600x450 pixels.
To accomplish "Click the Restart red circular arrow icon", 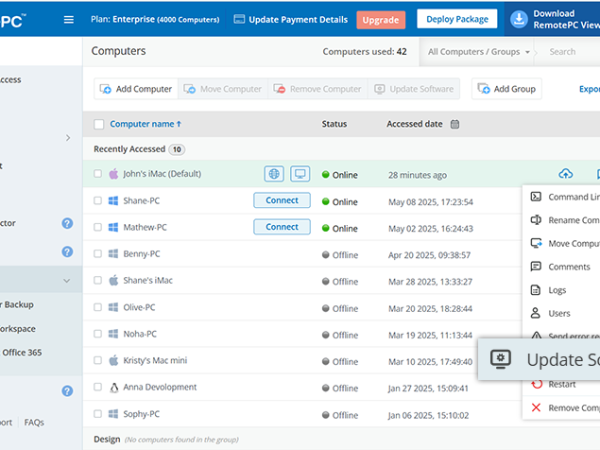I will click(x=537, y=384).
